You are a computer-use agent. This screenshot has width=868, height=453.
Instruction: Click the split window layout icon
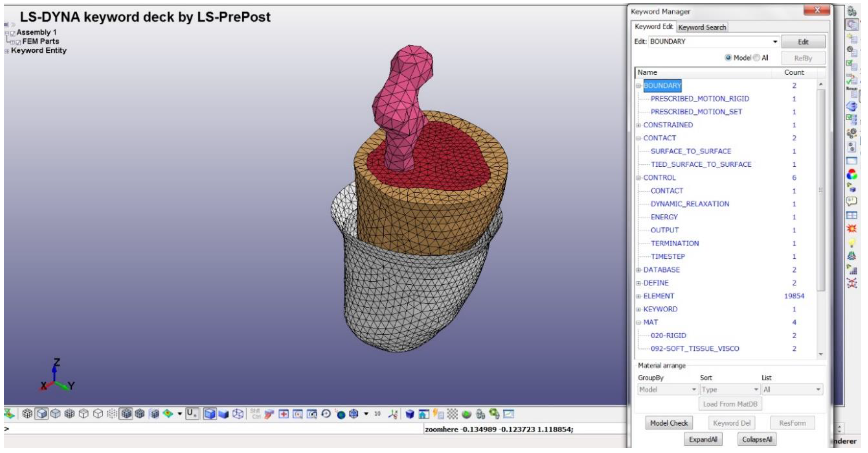[852, 215]
